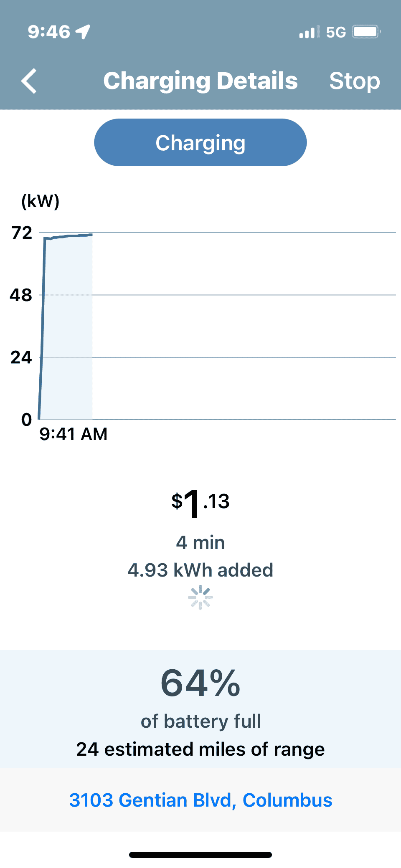Image resolution: width=401 pixels, height=868 pixels.
Task: Tap the 4.93 kWh added text
Action: (x=200, y=570)
